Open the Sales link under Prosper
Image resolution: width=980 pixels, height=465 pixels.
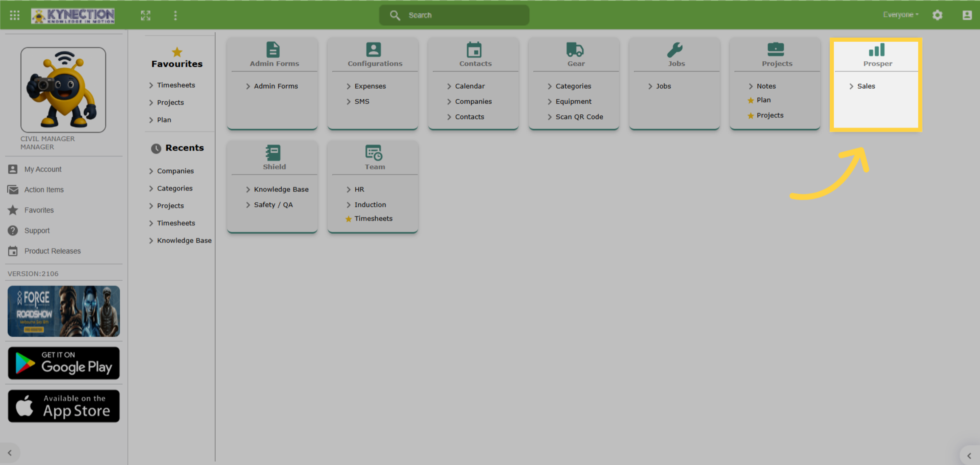click(866, 86)
